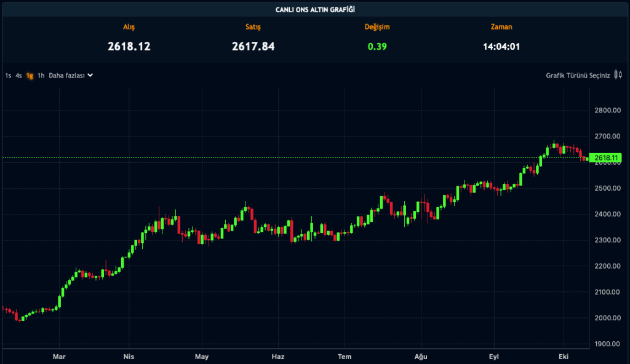Viewport: 630px width, 364px height.
Task: Click Grafik Türünü Seçiniz label
Action: click(578, 76)
